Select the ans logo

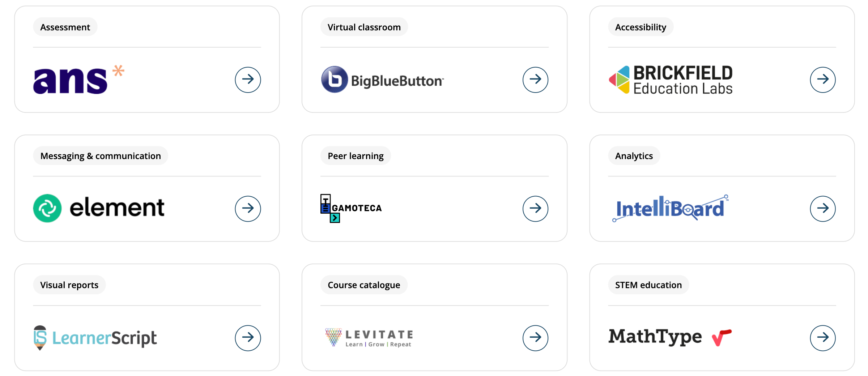(78, 80)
